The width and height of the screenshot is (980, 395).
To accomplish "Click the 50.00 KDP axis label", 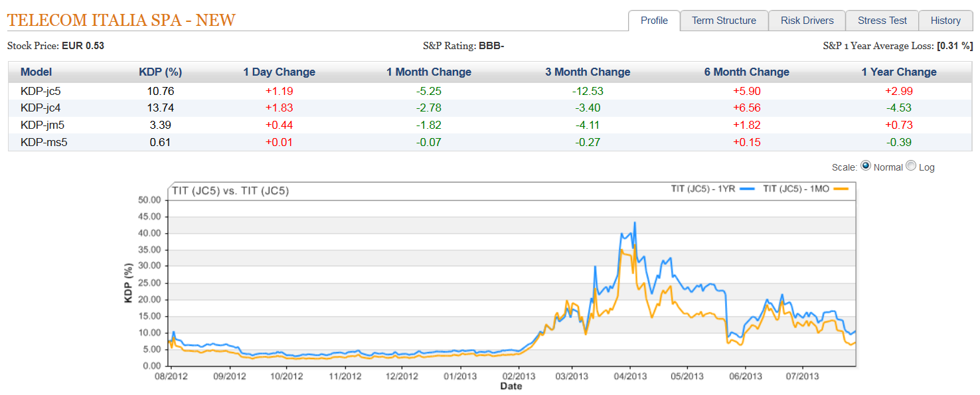I will click(x=148, y=200).
